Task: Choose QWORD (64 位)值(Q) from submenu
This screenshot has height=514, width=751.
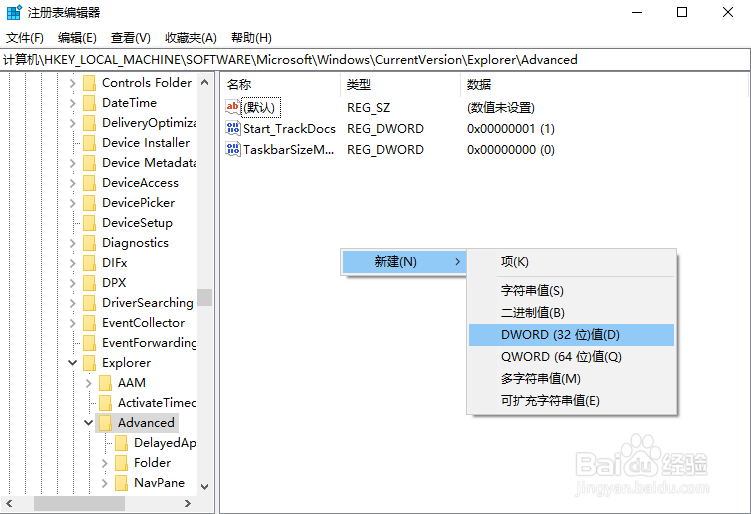Action: (x=571, y=356)
